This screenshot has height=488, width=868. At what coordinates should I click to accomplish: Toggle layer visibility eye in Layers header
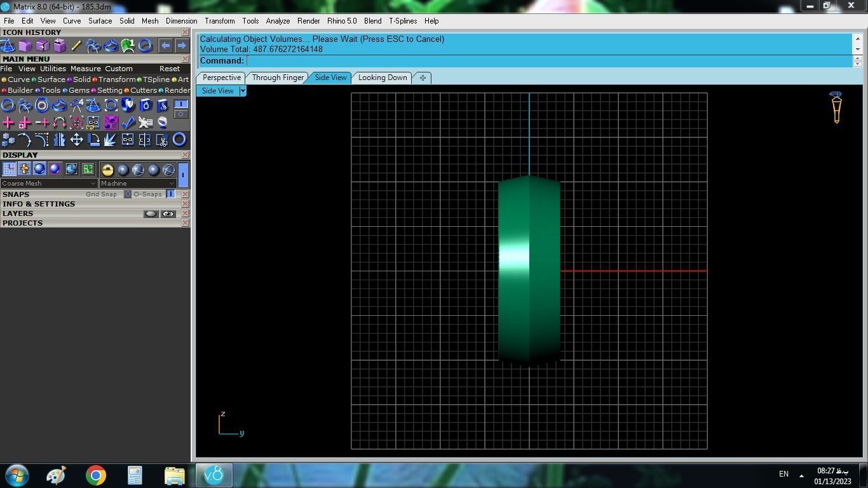pyautogui.click(x=168, y=214)
